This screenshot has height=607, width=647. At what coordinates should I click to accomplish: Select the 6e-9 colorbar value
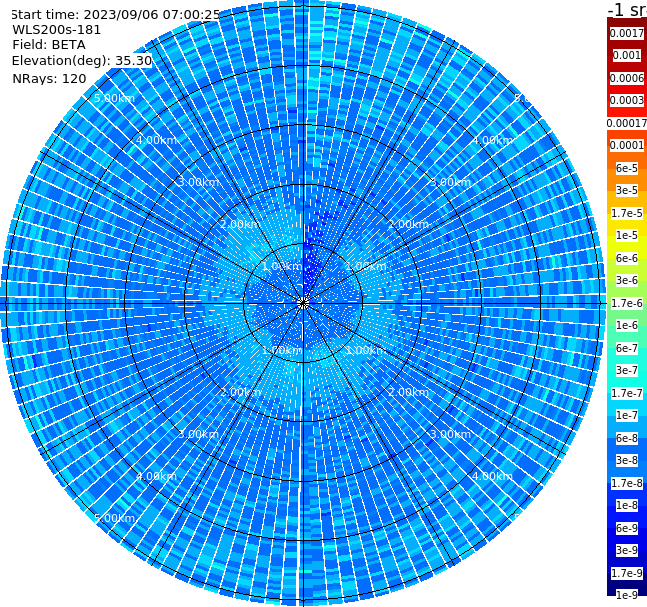point(627,528)
